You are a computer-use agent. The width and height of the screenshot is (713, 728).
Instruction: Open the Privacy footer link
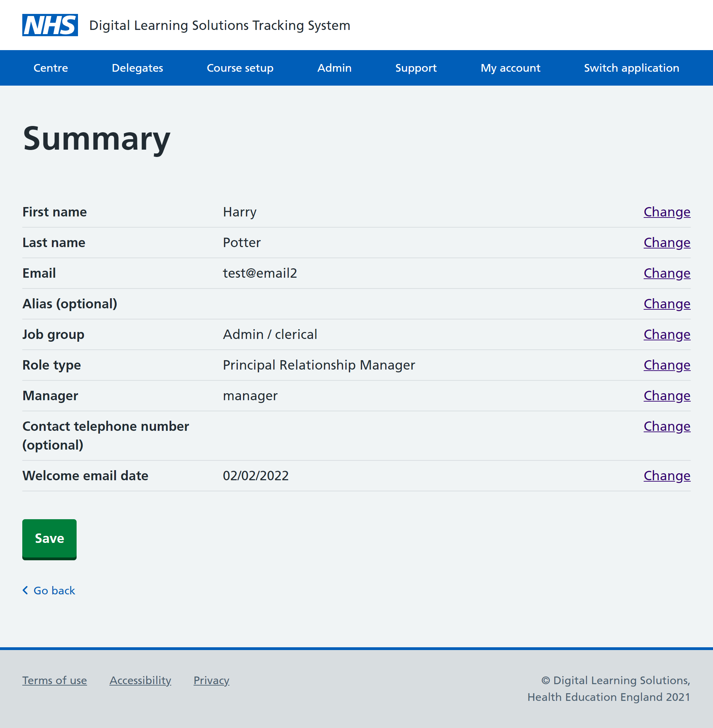[x=211, y=680]
